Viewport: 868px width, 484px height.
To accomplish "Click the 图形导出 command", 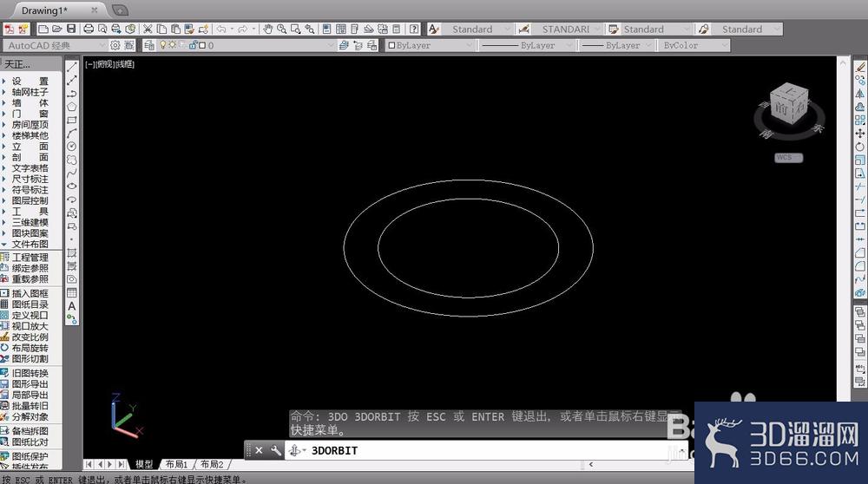I will tap(30, 384).
